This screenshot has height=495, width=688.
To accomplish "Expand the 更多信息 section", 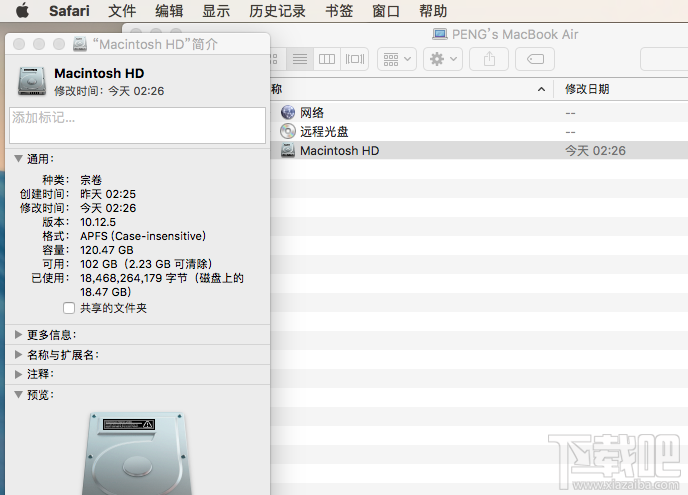I will coord(18,335).
